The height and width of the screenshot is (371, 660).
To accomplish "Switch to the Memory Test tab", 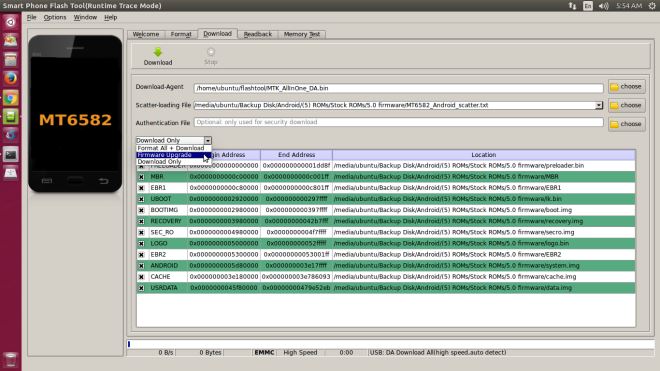I will point(302,34).
